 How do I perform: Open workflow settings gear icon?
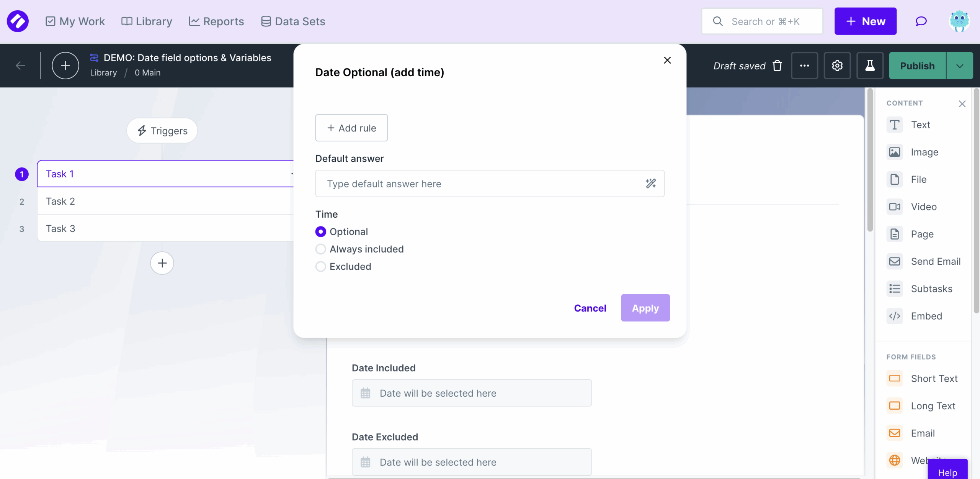point(837,66)
